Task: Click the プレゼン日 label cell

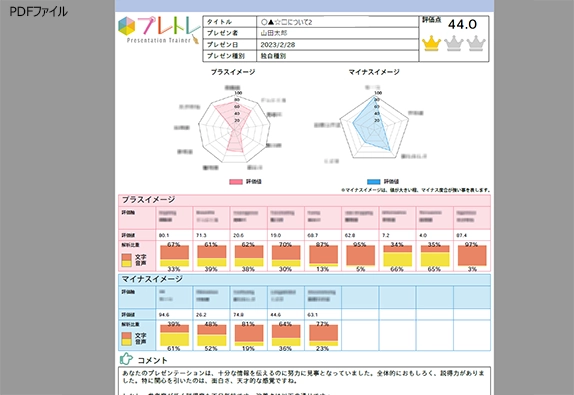Action: (x=230, y=45)
